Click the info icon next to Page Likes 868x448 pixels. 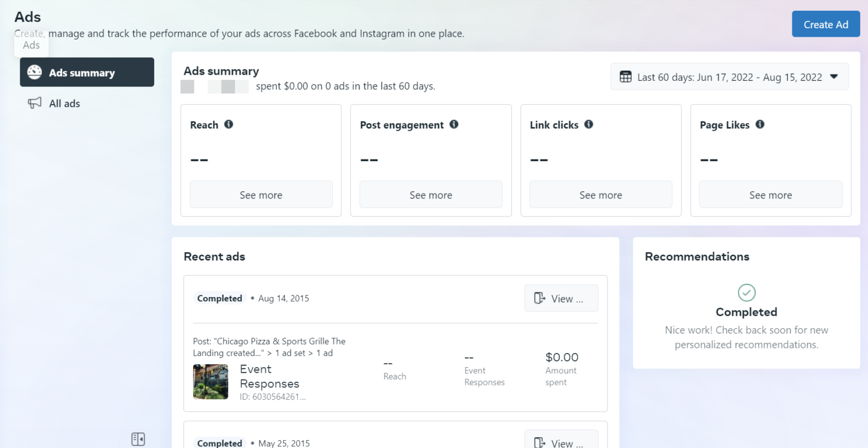(760, 124)
